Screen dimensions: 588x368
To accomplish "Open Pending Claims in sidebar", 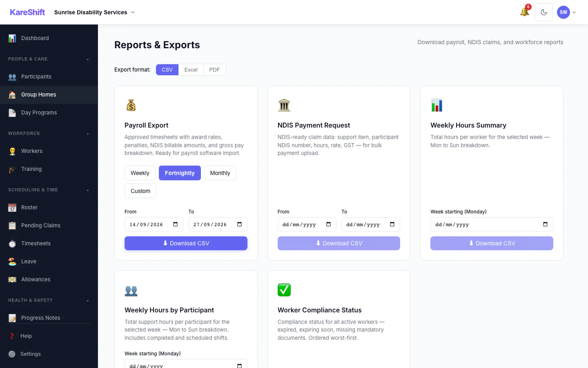I will [x=49, y=225].
